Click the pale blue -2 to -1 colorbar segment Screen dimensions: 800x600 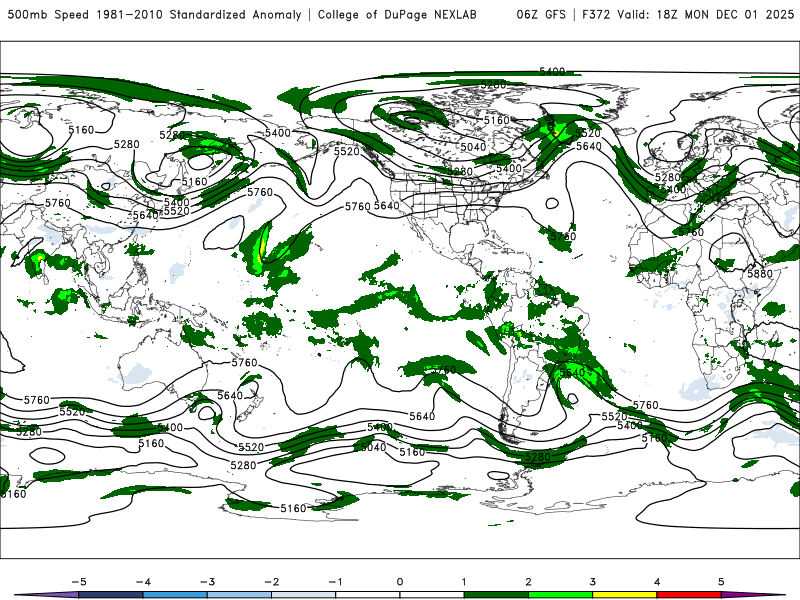[304, 595]
